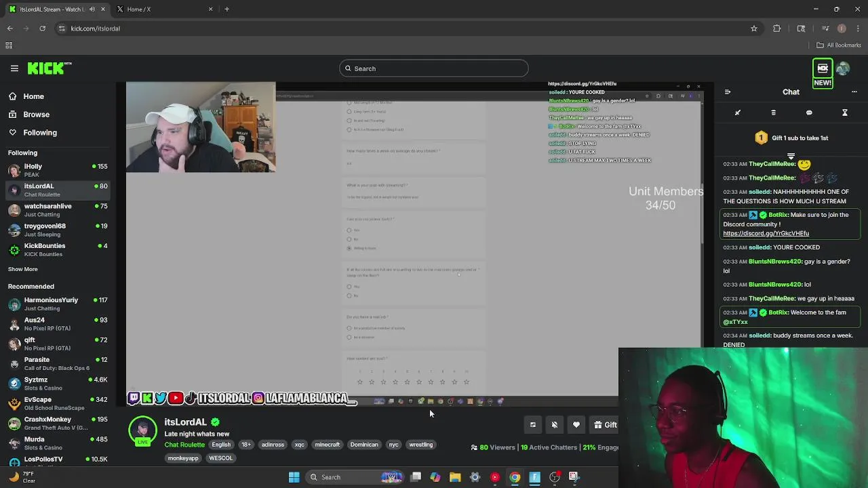Mute the ItsLordAL tab audio icon
Image resolution: width=868 pixels, height=488 pixels.
92,9
